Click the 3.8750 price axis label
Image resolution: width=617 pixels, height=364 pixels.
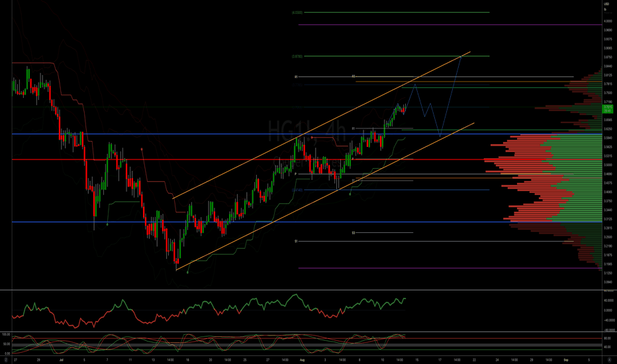(x=608, y=57)
